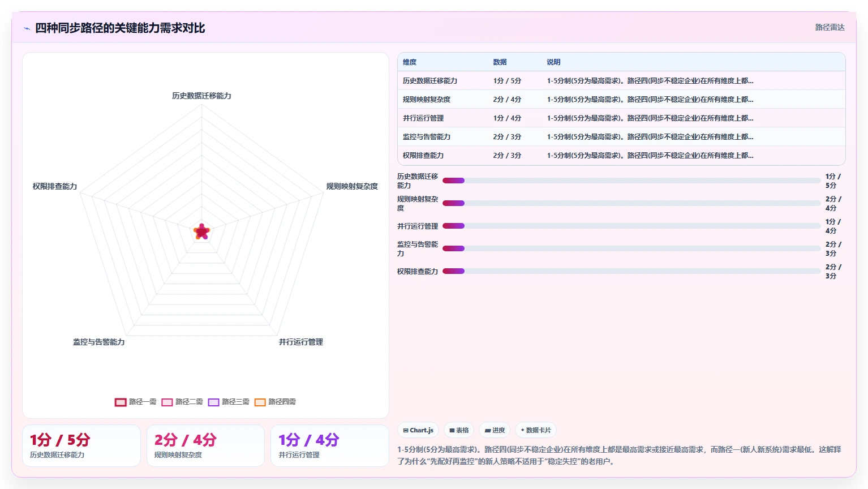Click the 维度 column header
Viewport: 868px width, 489px height.
(410, 62)
